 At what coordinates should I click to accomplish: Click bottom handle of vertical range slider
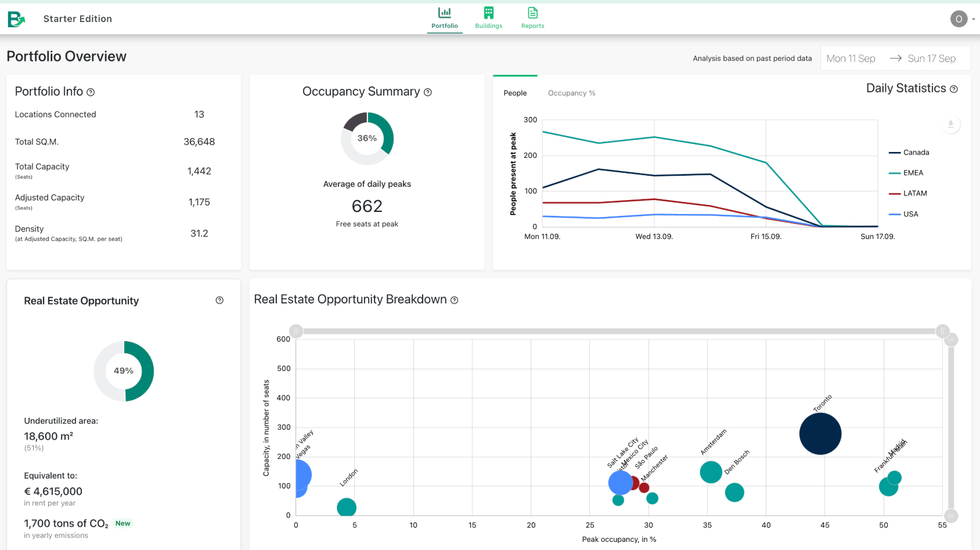pos(951,515)
